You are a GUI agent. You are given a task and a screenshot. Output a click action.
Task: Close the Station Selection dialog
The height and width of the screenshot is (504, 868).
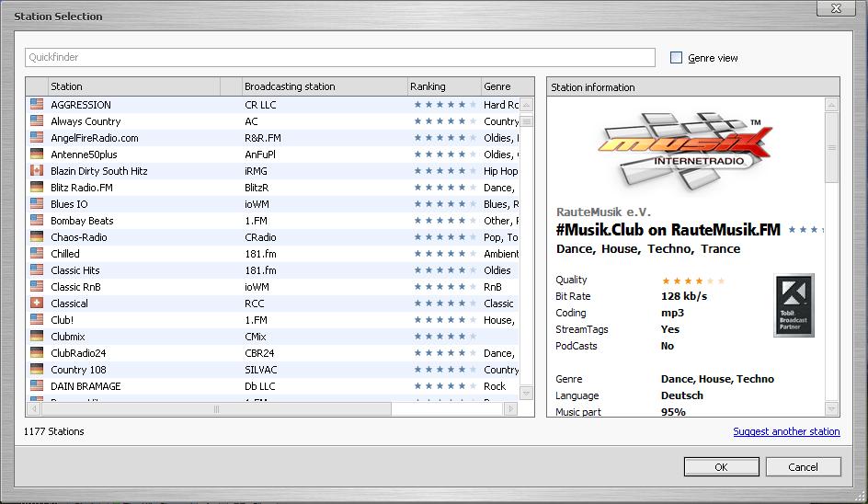[x=836, y=8]
